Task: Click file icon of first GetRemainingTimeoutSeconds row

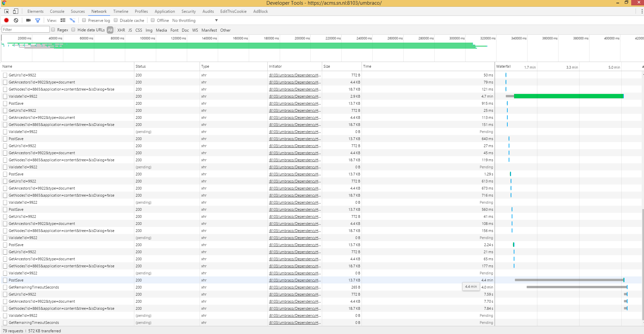Action: (x=5, y=287)
